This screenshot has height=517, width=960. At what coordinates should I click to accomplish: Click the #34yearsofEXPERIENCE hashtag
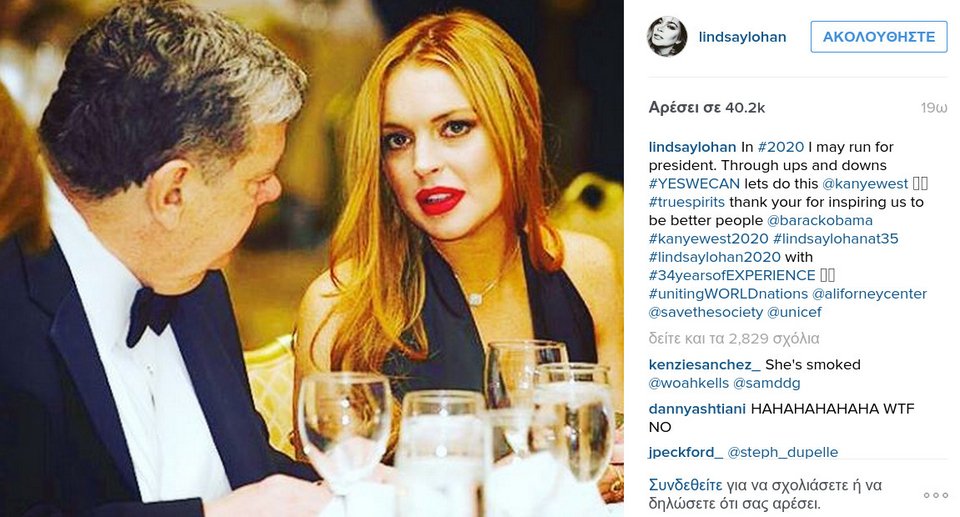tap(732, 276)
